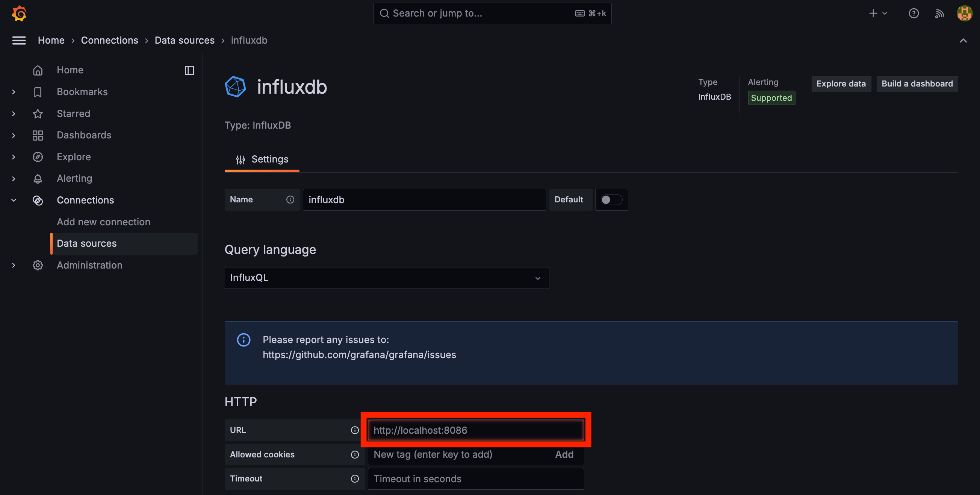Collapse the Connections sidebar section
This screenshot has height=495, width=980.
click(x=14, y=200)
